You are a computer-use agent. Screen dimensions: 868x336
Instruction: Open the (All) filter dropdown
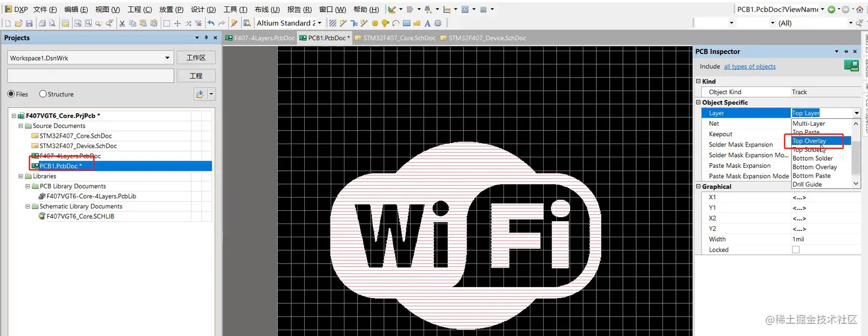[x=851, y=23]
